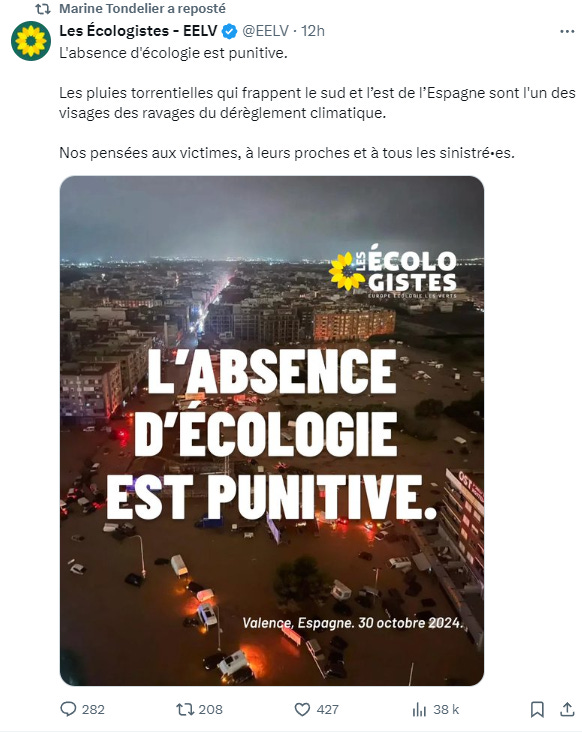The image size is (582, 741).
Task: Click the 427 likes count
Action: [327, 709]
